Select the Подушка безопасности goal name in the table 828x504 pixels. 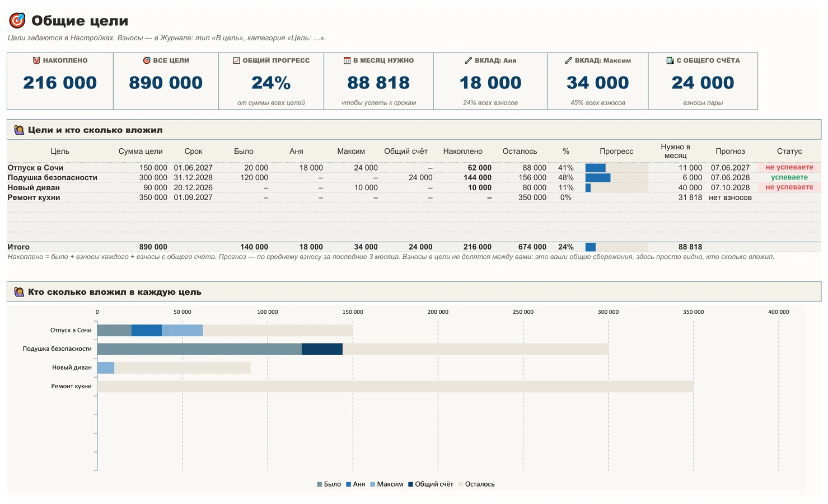[53, 178]
